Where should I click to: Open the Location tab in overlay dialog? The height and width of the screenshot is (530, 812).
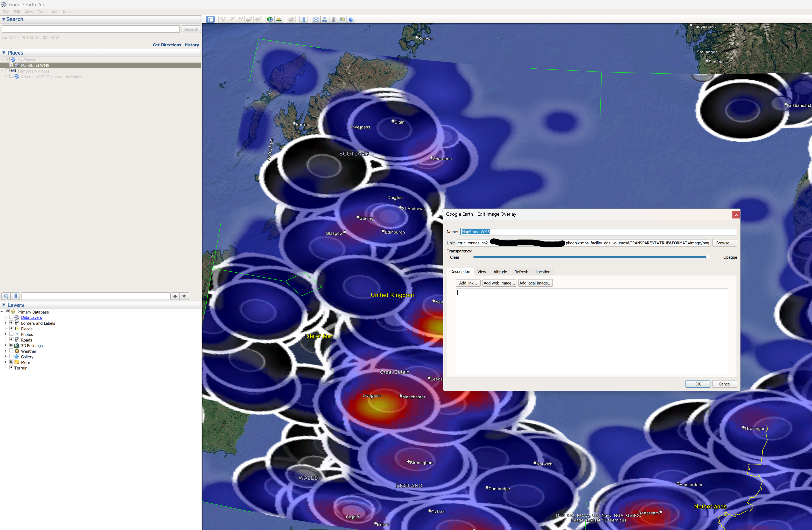543,272
